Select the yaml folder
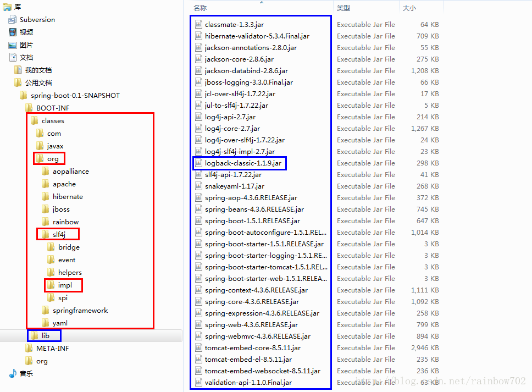The image size is (532, 392). (x=60, y=323)
